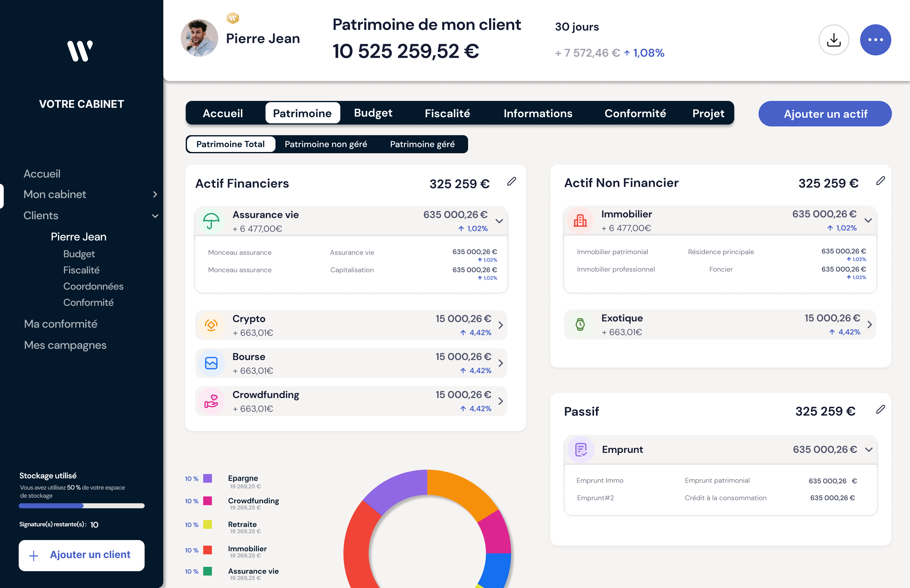Click the download icon in the header

click(834, 40)
